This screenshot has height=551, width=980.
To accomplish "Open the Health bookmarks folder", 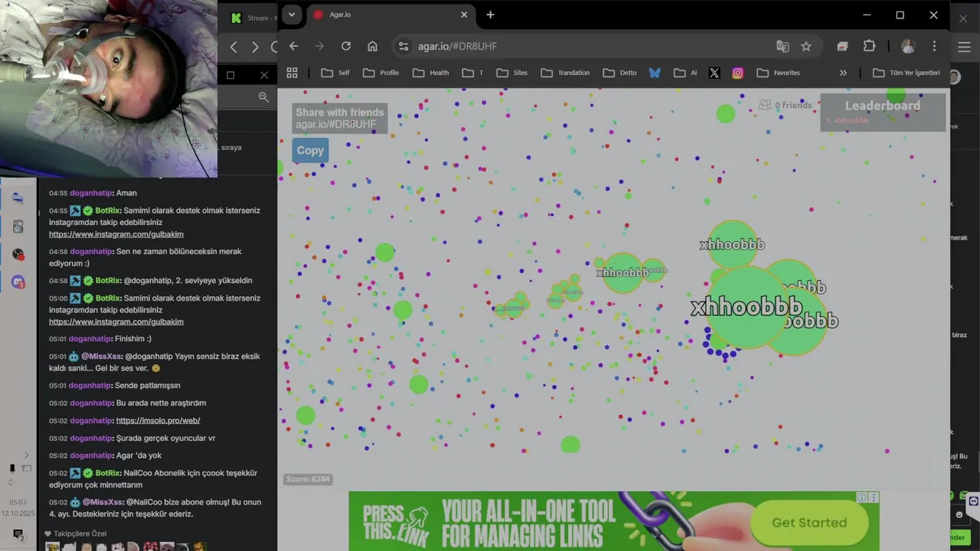I will [x=431, y=73].
